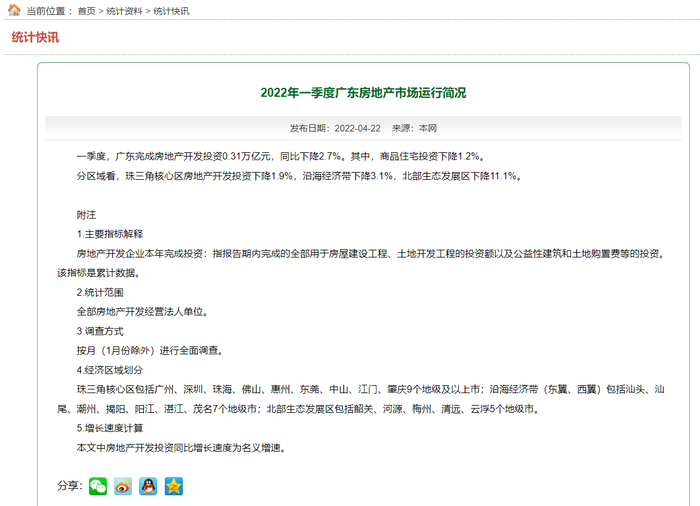This screenshot has height=506, width=700.
Task: Click the home icon beside 当前位置
Action: pos(14,10)
